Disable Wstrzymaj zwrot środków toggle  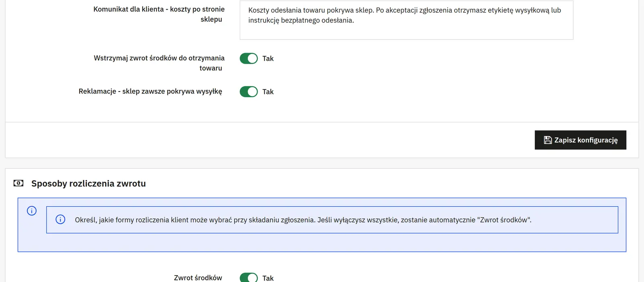[249, 58]
